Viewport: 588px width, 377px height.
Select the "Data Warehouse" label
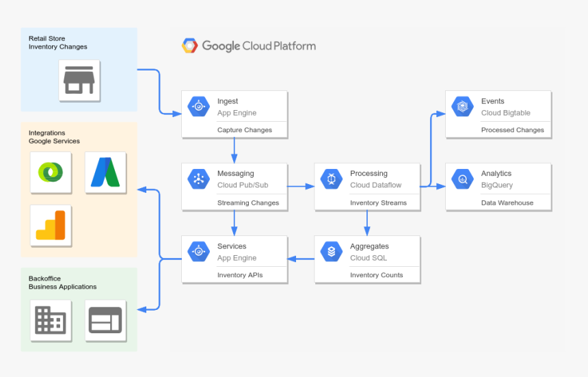507,203
